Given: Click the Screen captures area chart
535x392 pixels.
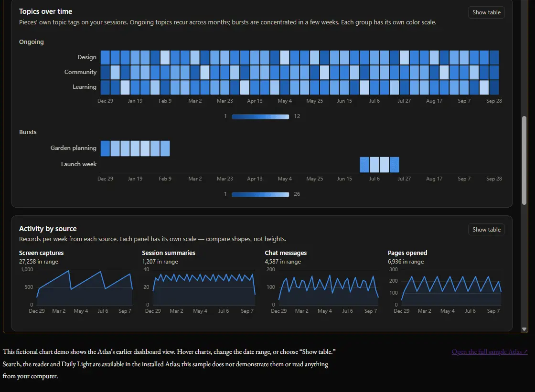Looking at the screenshot, I should (x=85, y=287).
